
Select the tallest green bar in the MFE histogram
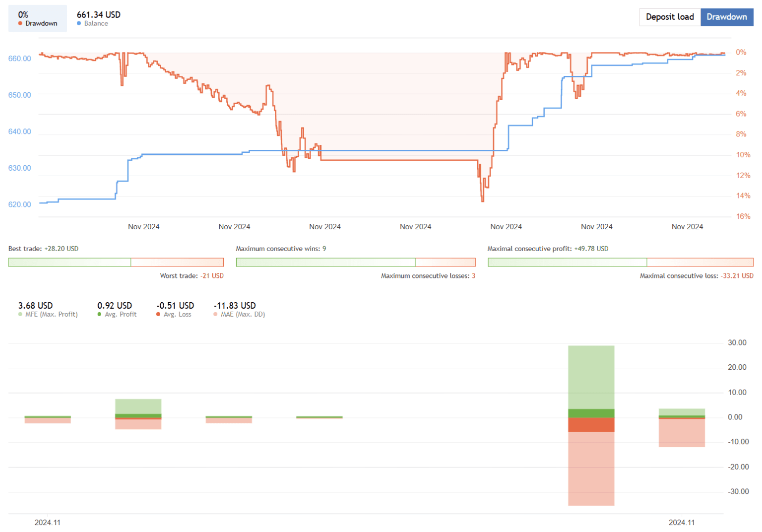point(591,377)
